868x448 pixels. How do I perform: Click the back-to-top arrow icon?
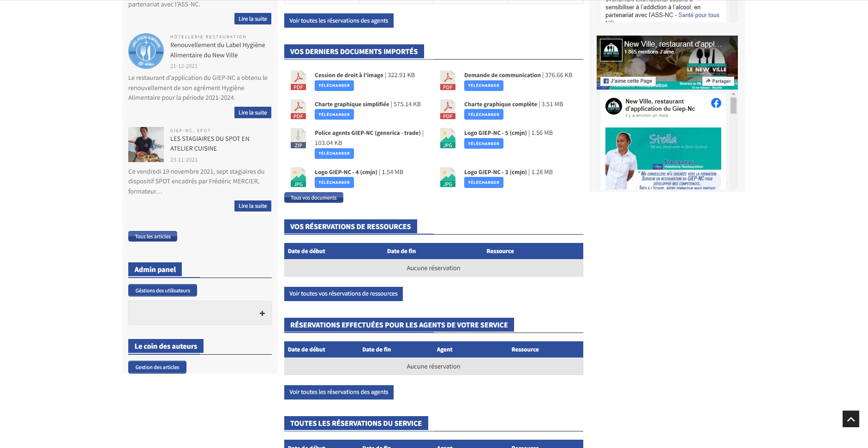click(850, 419)
